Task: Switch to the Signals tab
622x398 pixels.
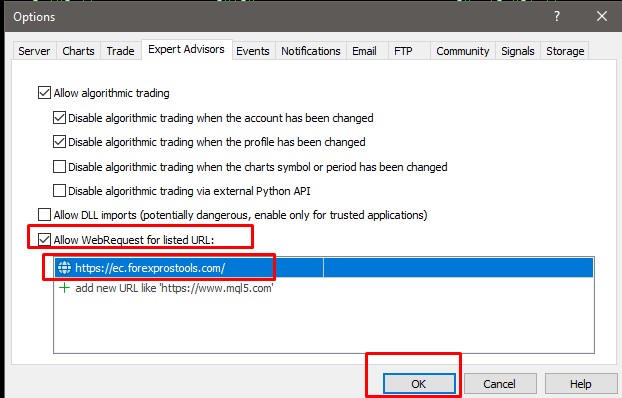Action: [x=518, y=51]
